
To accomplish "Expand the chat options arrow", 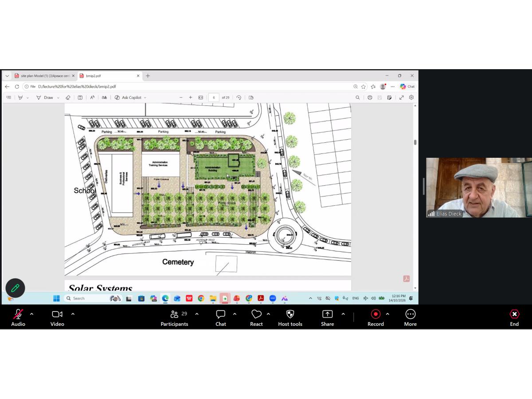I will 235,314.
